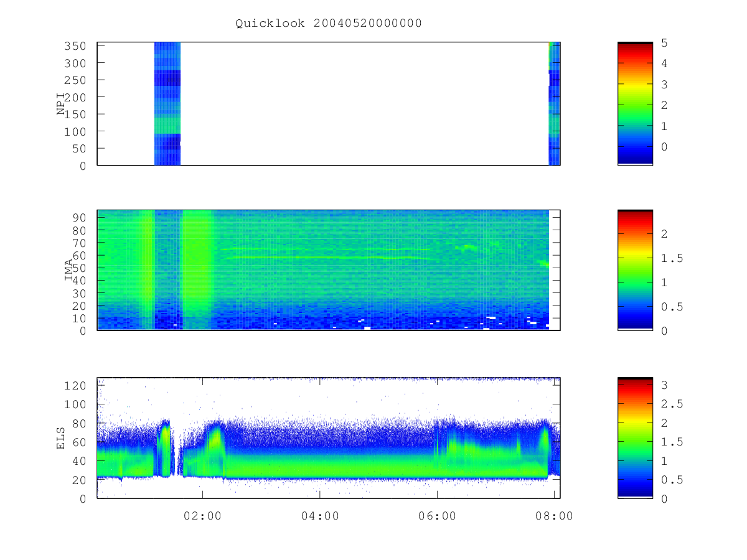Click the NPI colorbar tick label 5
The height and width of the screenshot is (560, 747).
(x=664, y=42)
